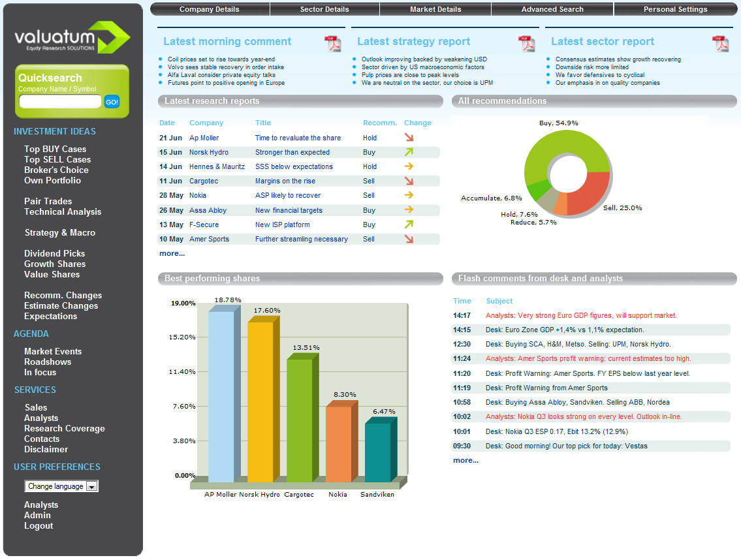
Task: Click the sideways arrow for Hennes & Mauritz
Action: pyautogui.click(x=409, y=166)
